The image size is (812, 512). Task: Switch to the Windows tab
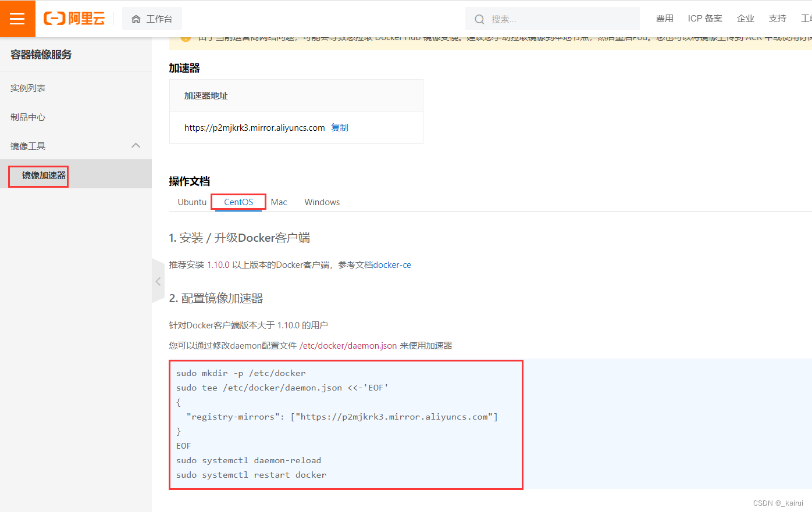(x=322, y=202)
